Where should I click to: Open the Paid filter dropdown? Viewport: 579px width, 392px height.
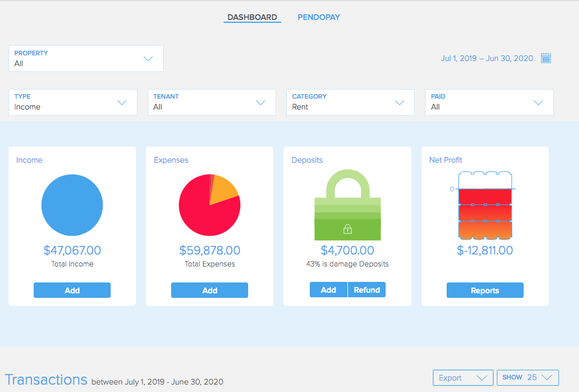(x=489, y=102)
